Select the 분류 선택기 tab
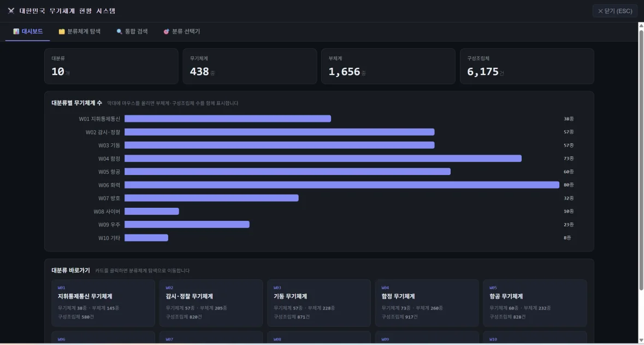 (x=181, y=31)
